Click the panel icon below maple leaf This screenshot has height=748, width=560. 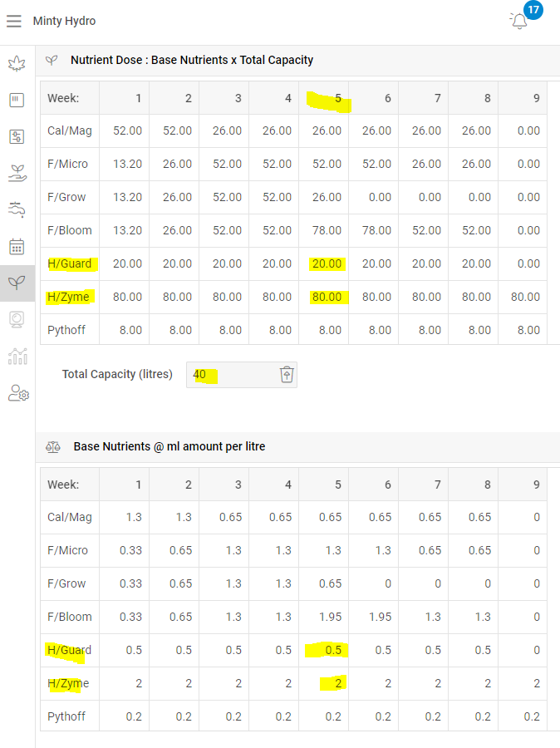(17, 101)
